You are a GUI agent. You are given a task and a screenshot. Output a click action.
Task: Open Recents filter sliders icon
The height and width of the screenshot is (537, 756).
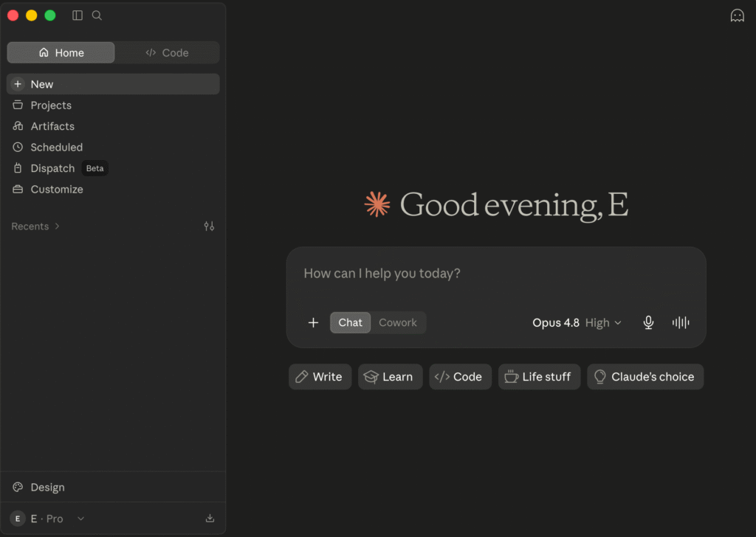pos(209,226)
